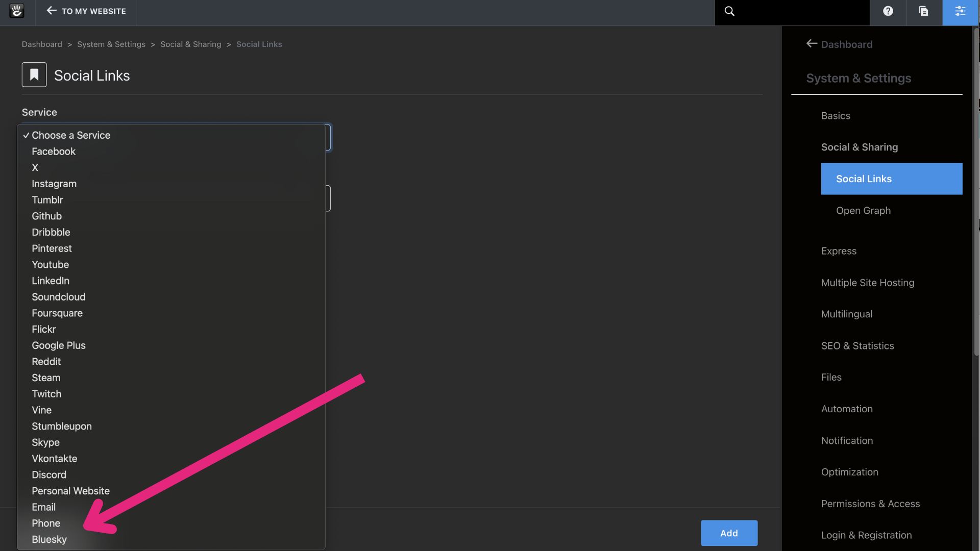Select Phone from the service dropdown
980x551 pixels.
pyautogui.click(x=46, y=523)
